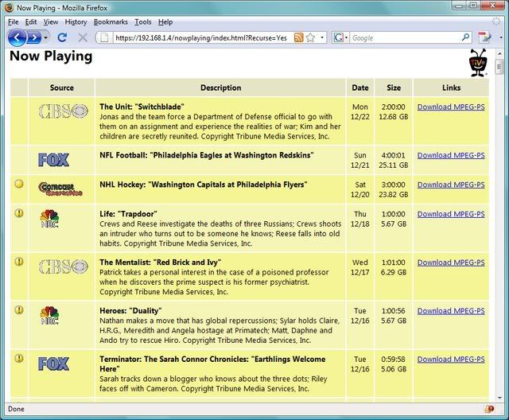Click the Links column header
Screen dimensions: 509x420
click(451, 87)
